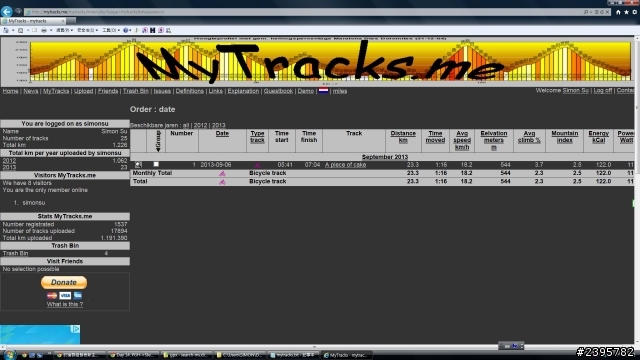Click the VISA card icon under Donate

(65, 296)
